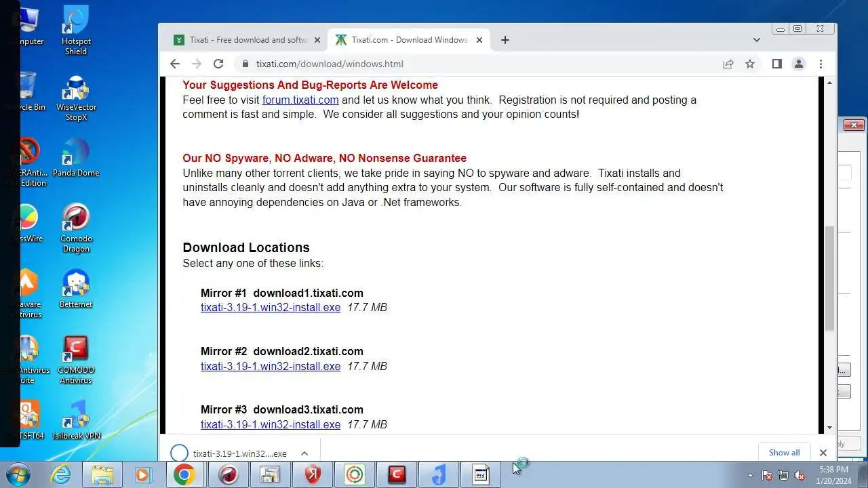Image resolution: width=868 pixels, height=488 pixels.
Task: Open red COMODO taskbar button
Action: [x=397, y=474]
